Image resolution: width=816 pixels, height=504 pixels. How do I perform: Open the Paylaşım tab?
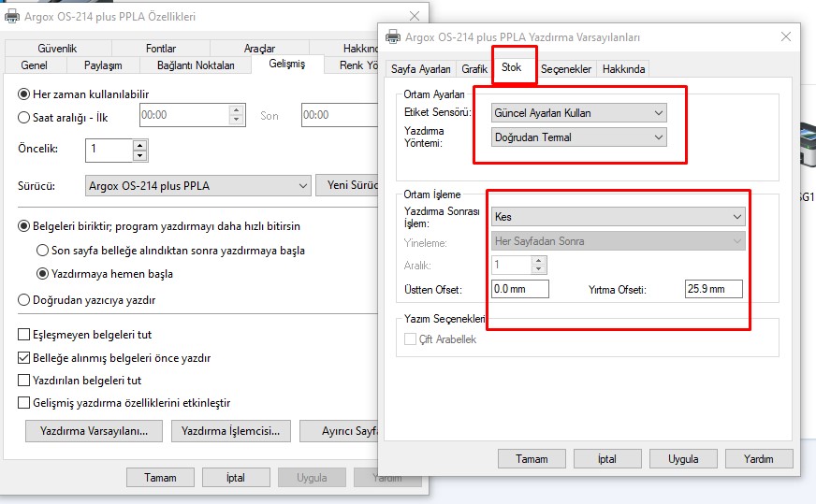pyautogui.click(x=103, y=65)
